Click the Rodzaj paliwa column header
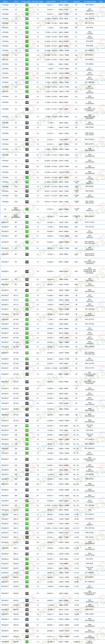This screenshot has height=644, width=105. pos(26,1)
